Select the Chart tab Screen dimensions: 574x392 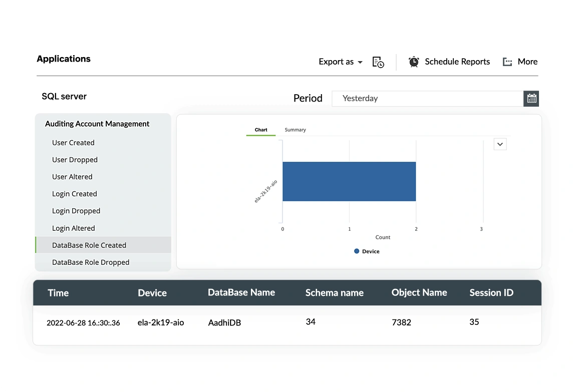coord(261,130)
